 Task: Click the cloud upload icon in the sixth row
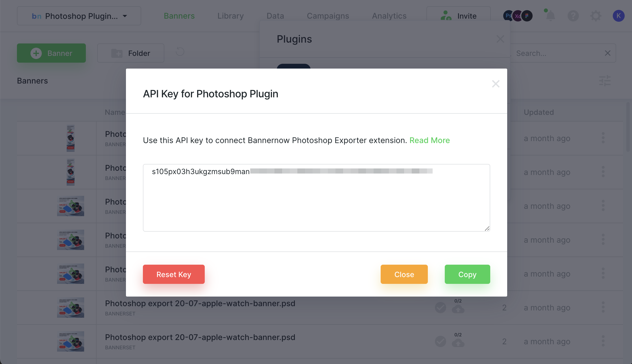pos(458,309)
